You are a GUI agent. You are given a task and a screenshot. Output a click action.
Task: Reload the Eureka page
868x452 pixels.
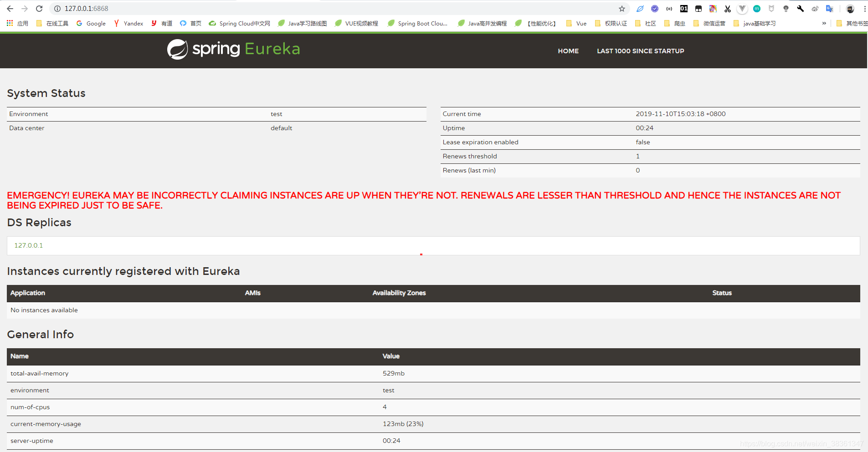click(x=39, y=9)
